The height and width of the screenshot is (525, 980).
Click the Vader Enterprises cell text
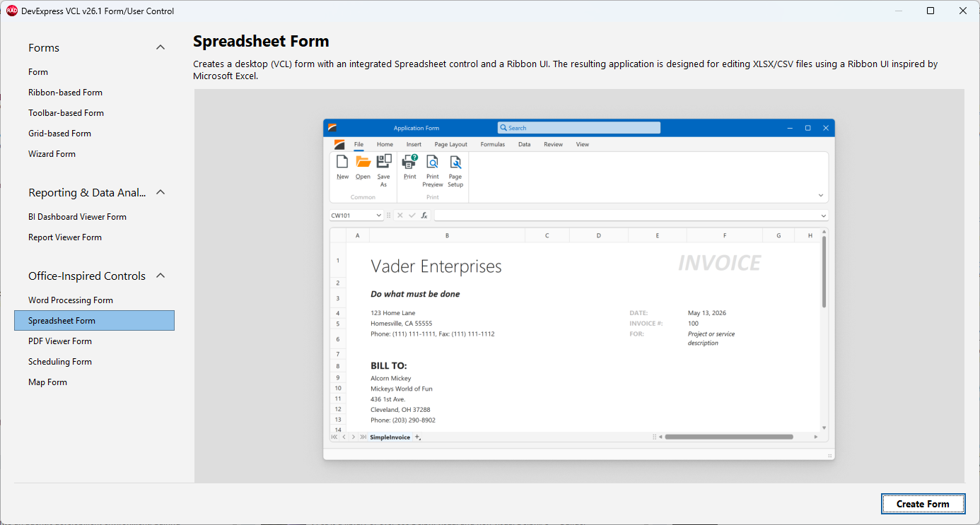(436, 266)
